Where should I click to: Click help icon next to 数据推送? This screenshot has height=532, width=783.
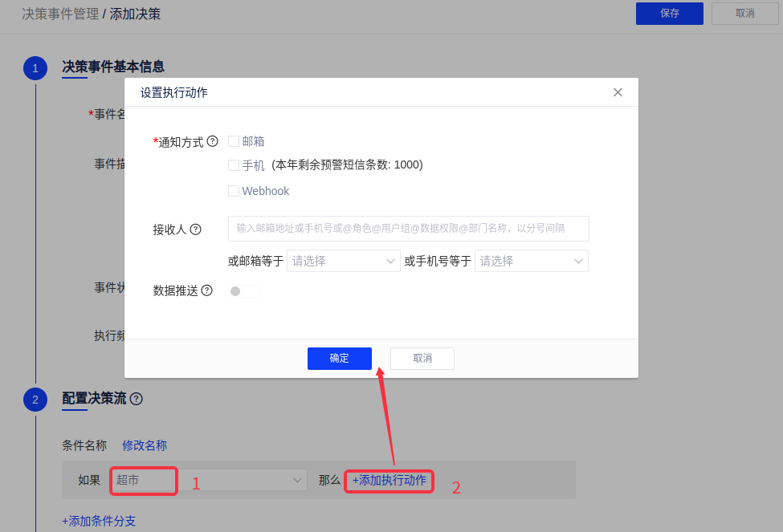click(206, 290)
